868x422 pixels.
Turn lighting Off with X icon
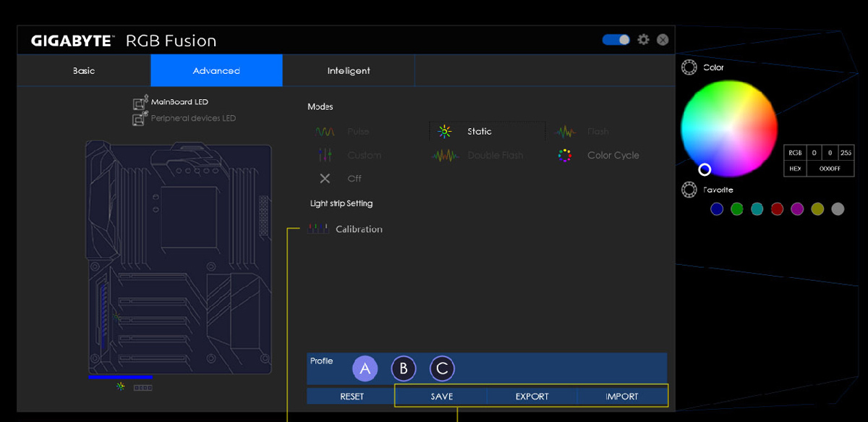click(x=325, y=179)
